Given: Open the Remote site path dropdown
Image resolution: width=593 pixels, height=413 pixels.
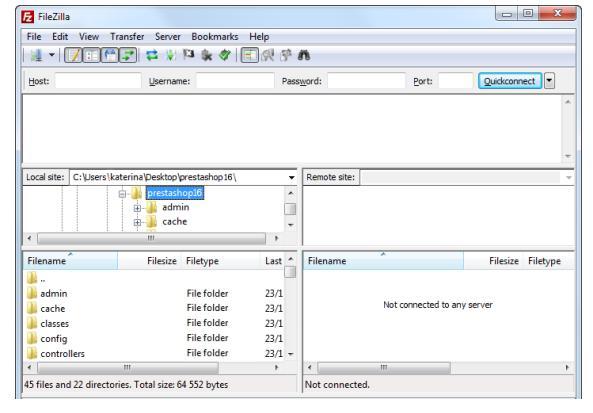Looking at the screenshot, I should click(x=568, y=177).
